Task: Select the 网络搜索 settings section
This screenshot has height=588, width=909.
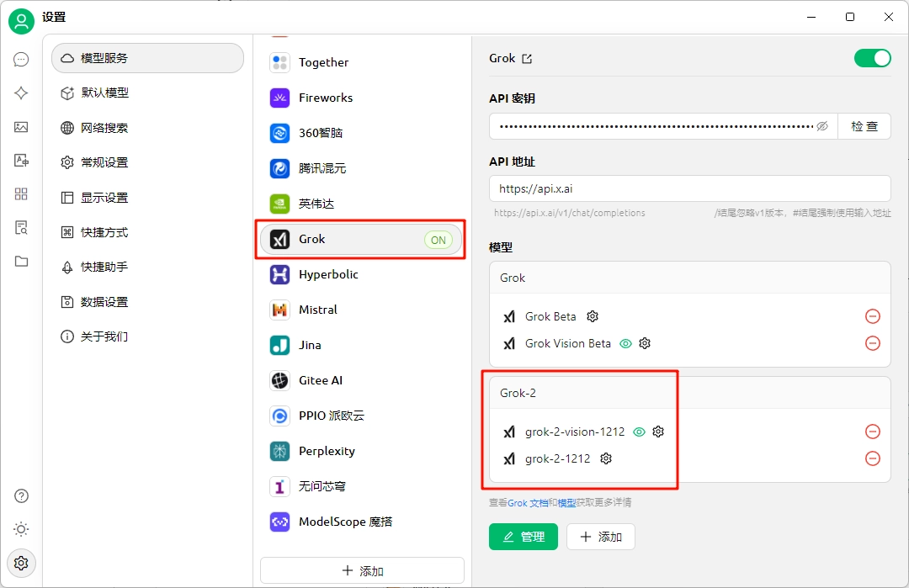Action: [x=148, y=128]
